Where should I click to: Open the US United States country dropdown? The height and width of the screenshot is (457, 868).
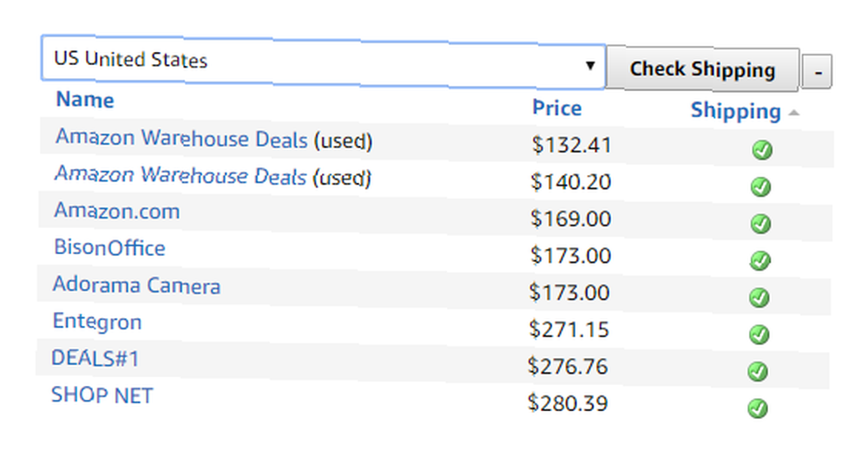click(x=323, y=62)
